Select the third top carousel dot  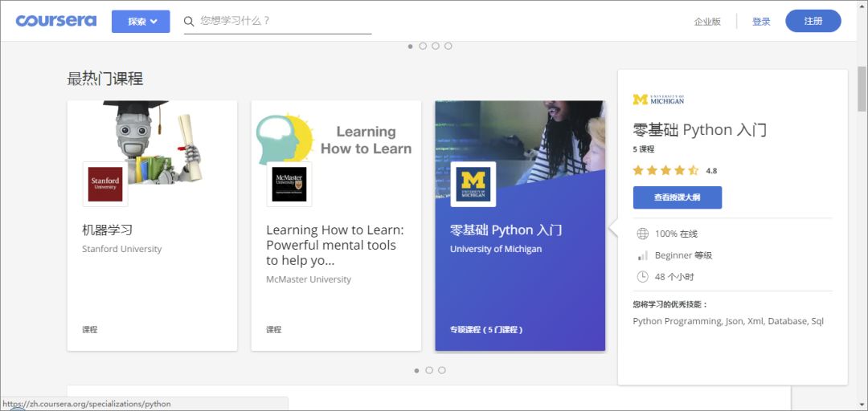pyautogui.click(x=436, y=46)
